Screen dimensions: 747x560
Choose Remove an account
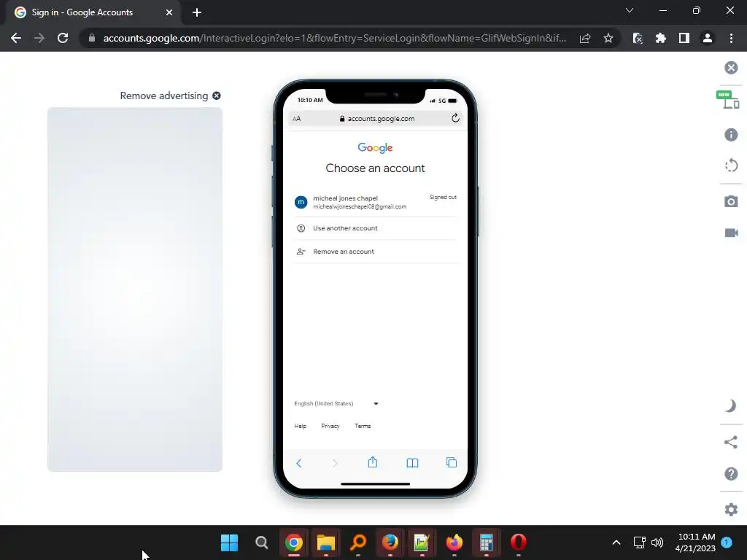[376, 252]
